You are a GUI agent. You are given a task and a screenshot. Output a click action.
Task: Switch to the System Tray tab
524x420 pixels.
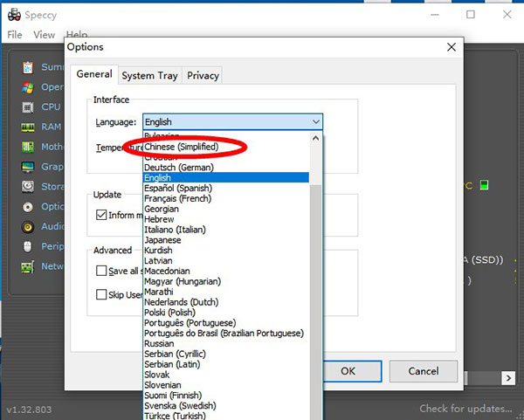point(149,76)
